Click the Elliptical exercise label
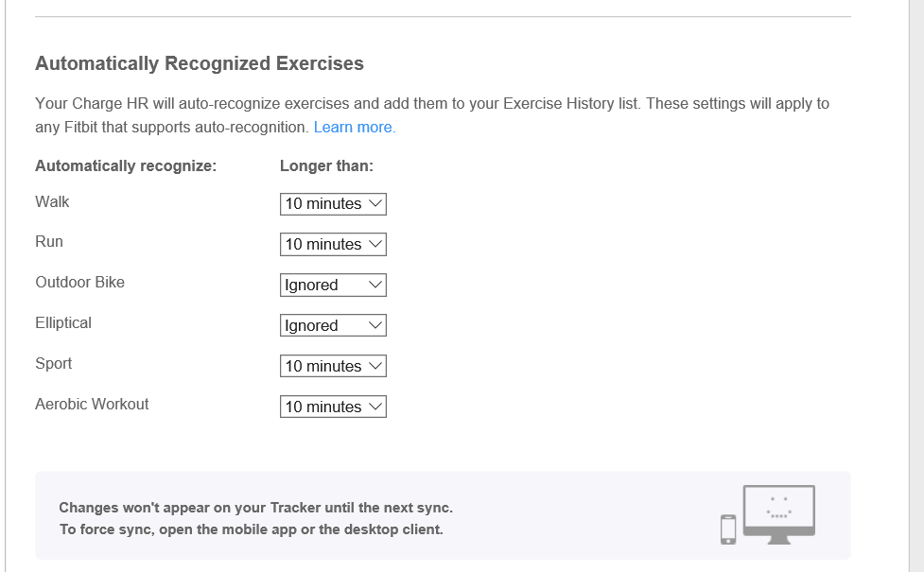The height and width of the screenshot is (572, 924). 63,322
